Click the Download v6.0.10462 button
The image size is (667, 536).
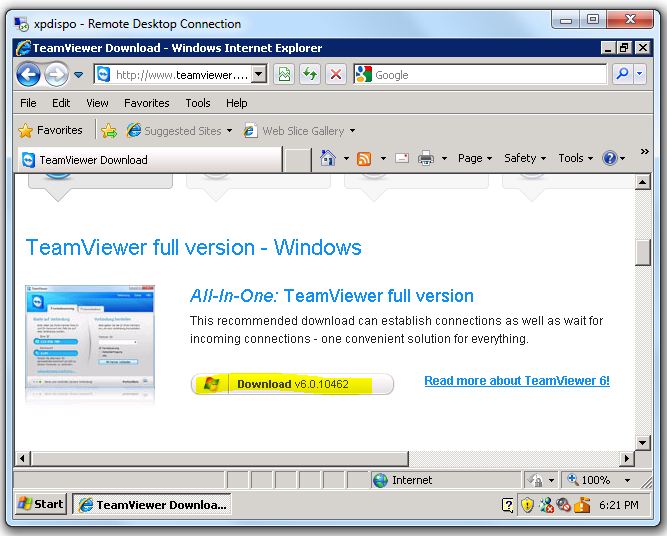pos(292,384)
